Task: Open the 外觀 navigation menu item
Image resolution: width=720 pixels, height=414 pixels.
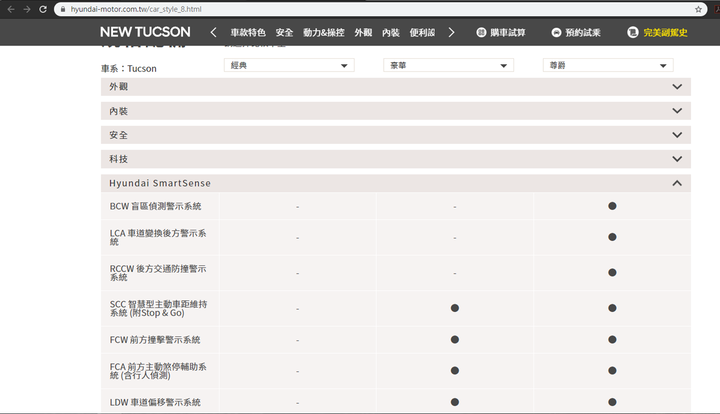Action: [x=363, y=33]
